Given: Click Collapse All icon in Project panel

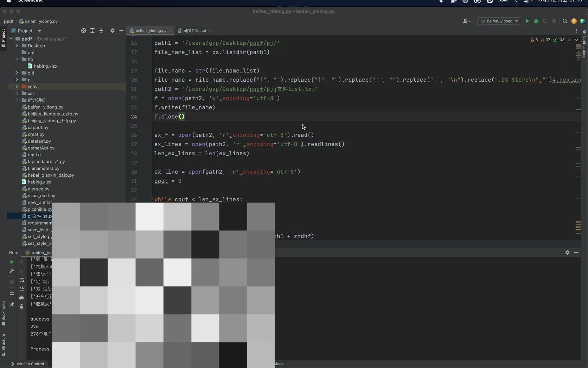Looking at the screenshot, I should pyautogui.click(x=101, y=31).
